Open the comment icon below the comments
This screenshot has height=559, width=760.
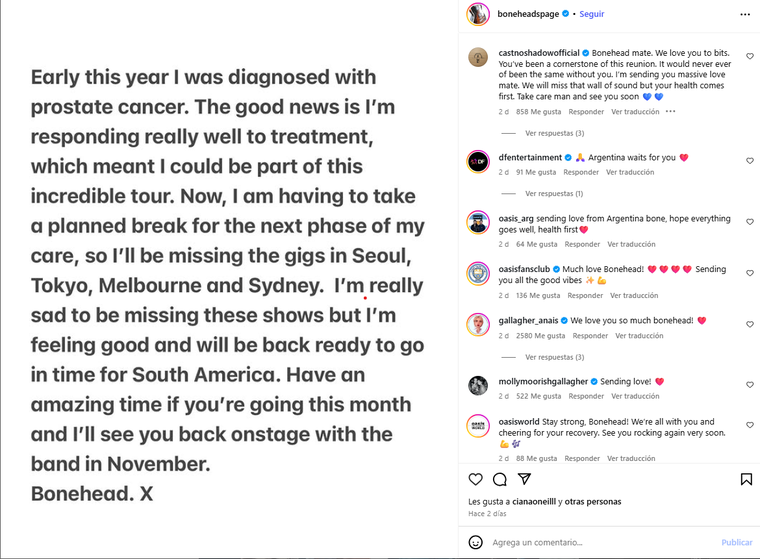(x=499, y=479)
